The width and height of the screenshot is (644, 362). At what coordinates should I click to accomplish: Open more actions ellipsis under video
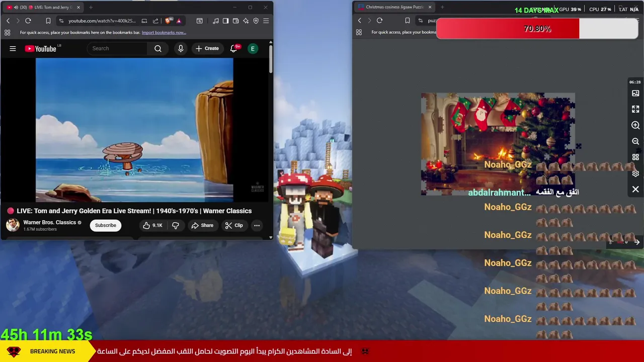pos(257,225)
